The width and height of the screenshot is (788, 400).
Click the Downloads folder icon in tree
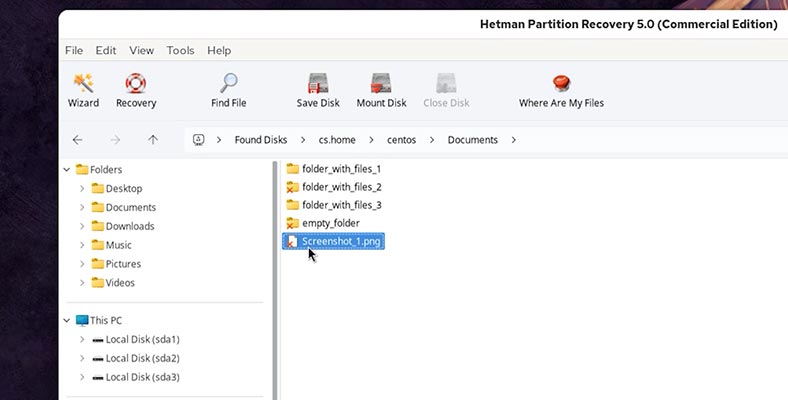[97, 226]
